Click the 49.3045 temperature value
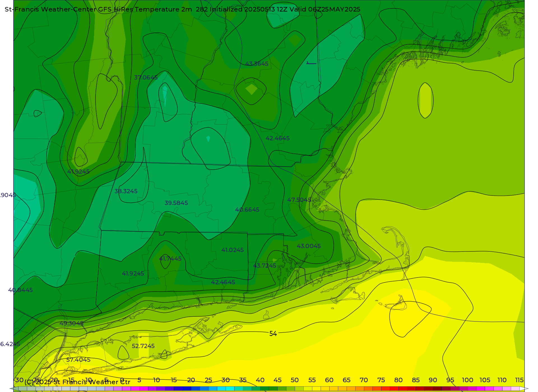 click(71, 323)
